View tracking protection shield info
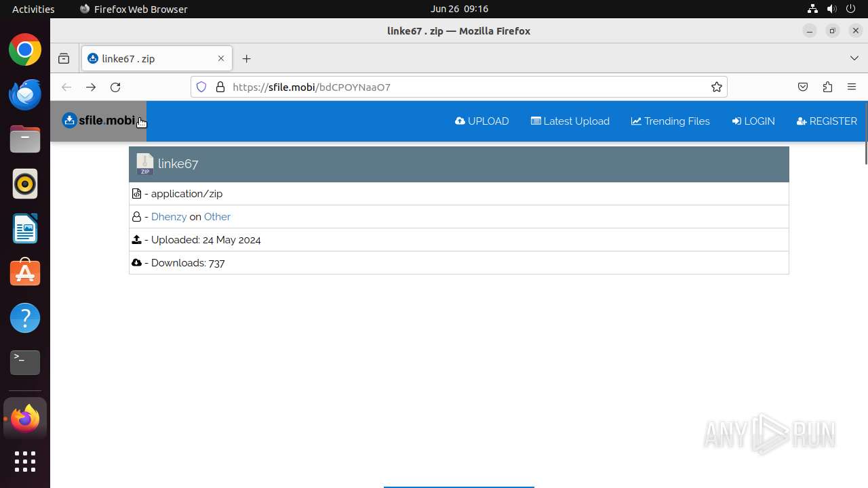Screen dimensions: 868x488 pos(201,87)
